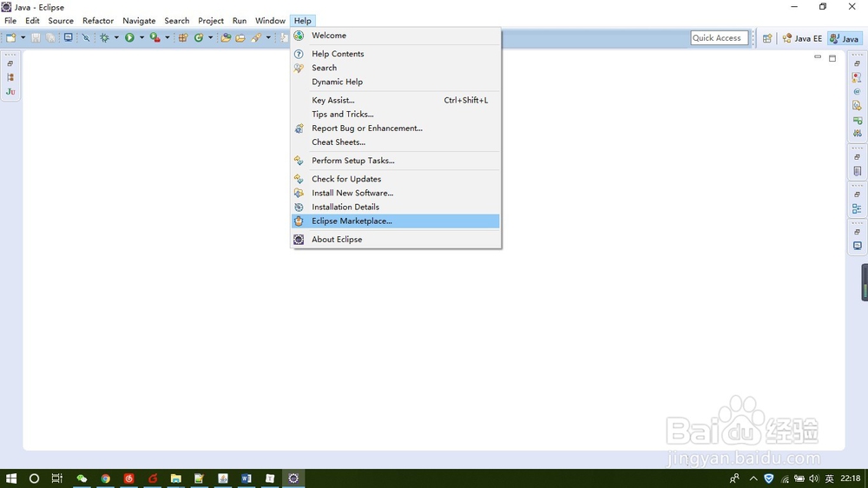
Task: Minimize the editor area
Action: 818,57
